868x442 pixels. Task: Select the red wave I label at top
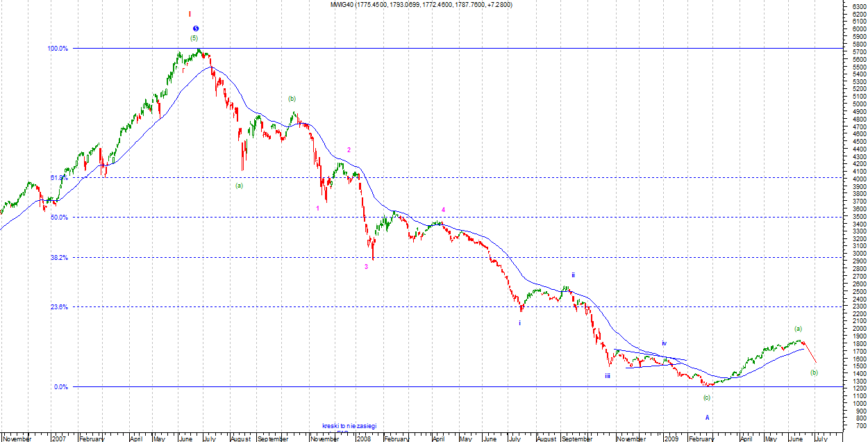tap(190, 14)
